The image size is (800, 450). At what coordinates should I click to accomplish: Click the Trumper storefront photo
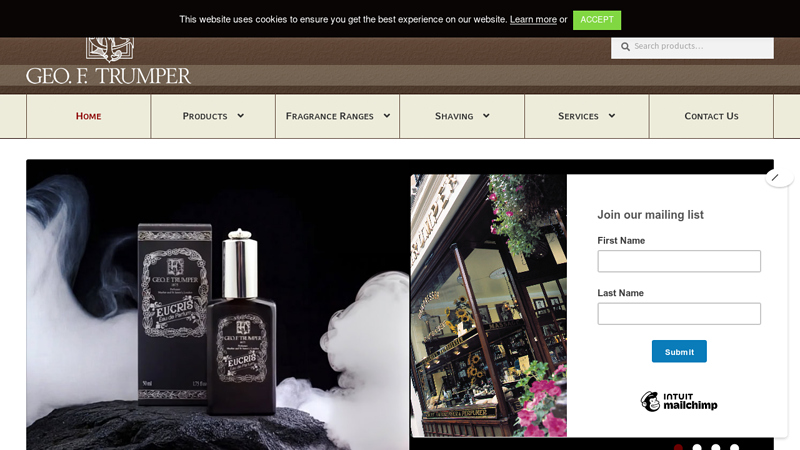click(x=488, y=306)
